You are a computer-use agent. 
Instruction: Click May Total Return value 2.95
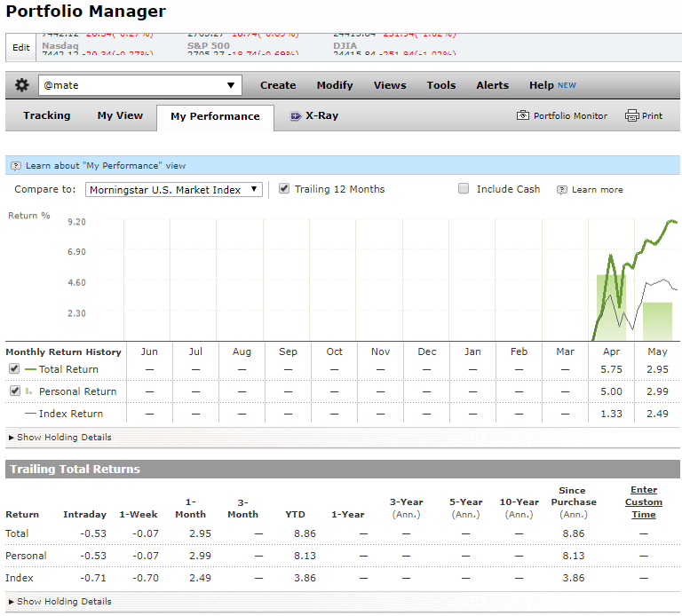pos(657,369)
